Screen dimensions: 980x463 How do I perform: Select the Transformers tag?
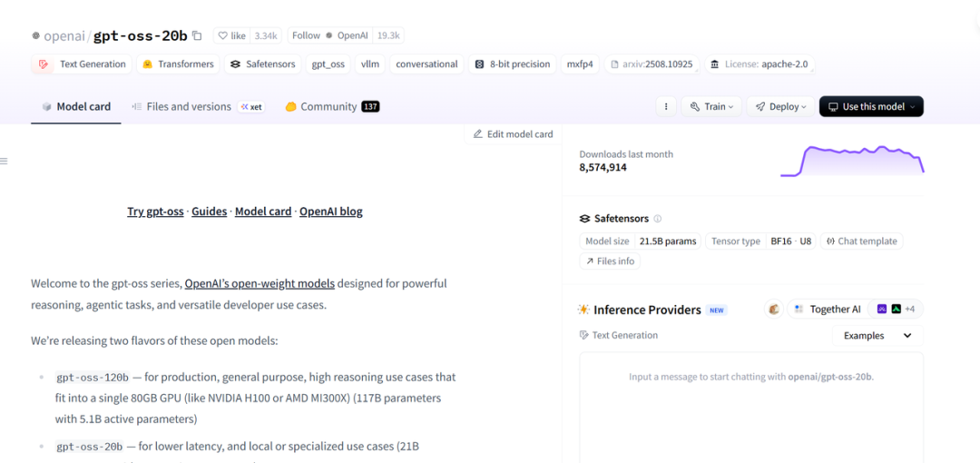pos(178,64)
